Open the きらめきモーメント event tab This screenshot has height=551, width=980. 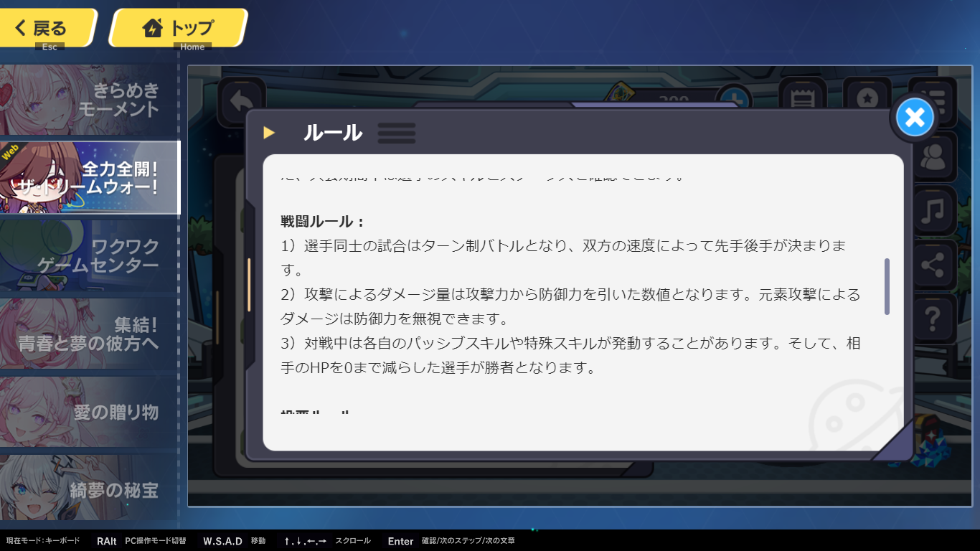coord(89,100)
